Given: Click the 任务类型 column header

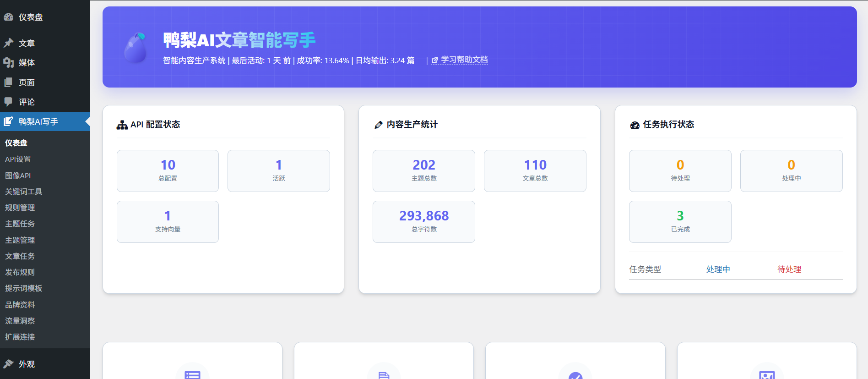Looking at the screenshot, I should tap(645, 269).
